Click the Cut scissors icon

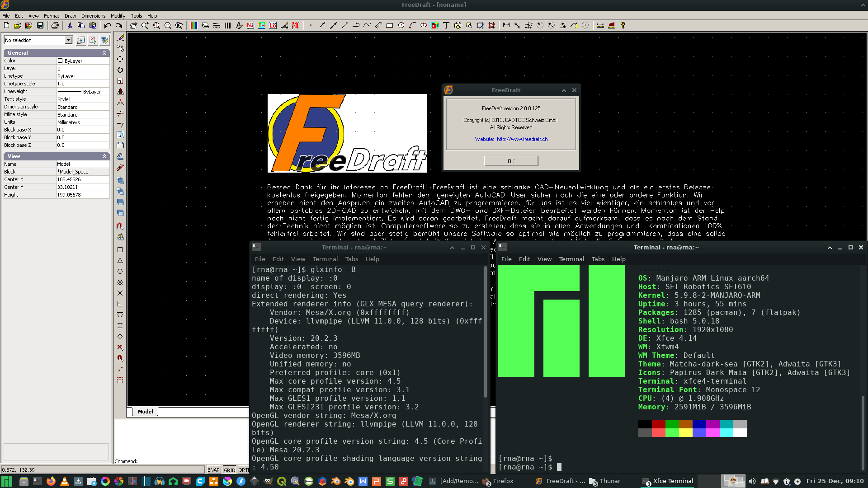click(70, 25)
